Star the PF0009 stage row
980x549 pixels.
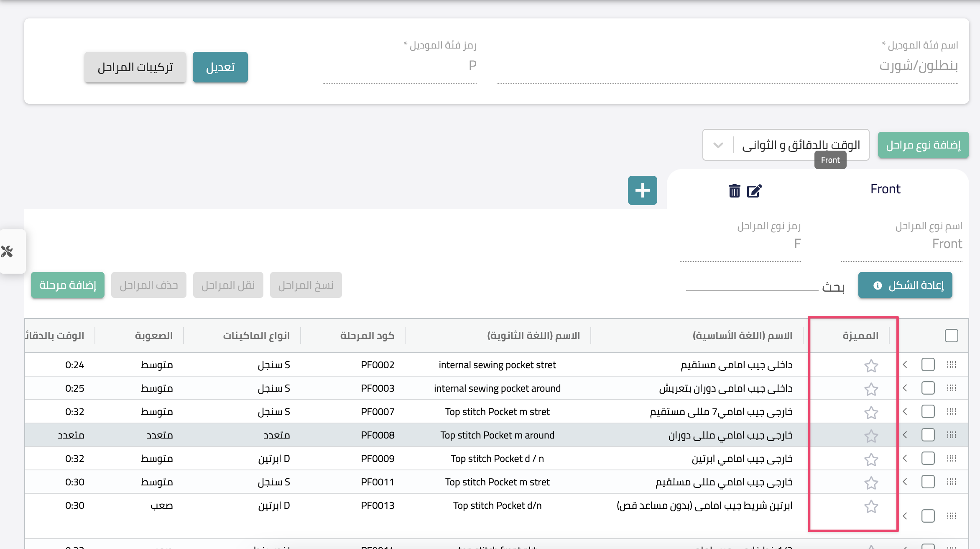coord(871,459)
